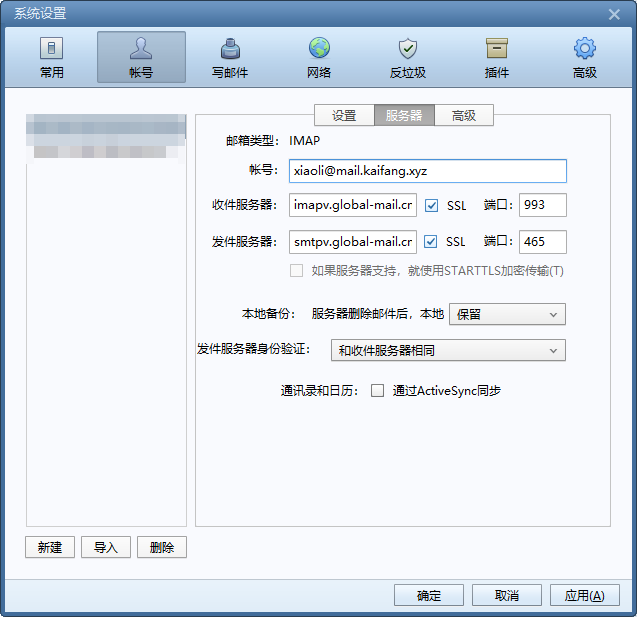
Task: Click the 新建 button
Action: (x=50, y=547)
